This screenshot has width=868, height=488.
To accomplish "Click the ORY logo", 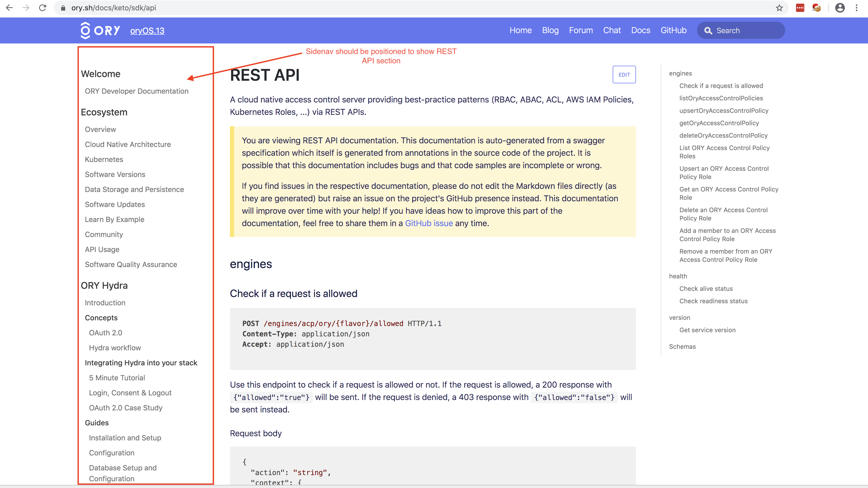I will 99,30.
